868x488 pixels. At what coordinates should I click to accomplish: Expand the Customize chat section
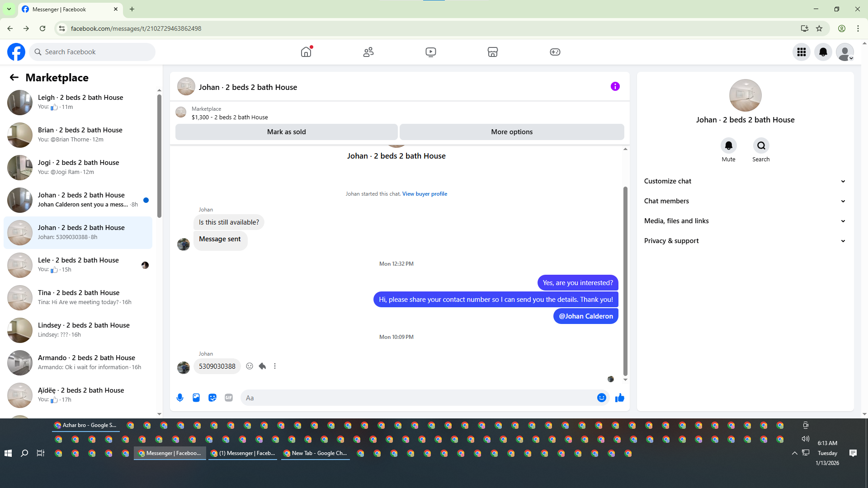[x=745, y=181]
